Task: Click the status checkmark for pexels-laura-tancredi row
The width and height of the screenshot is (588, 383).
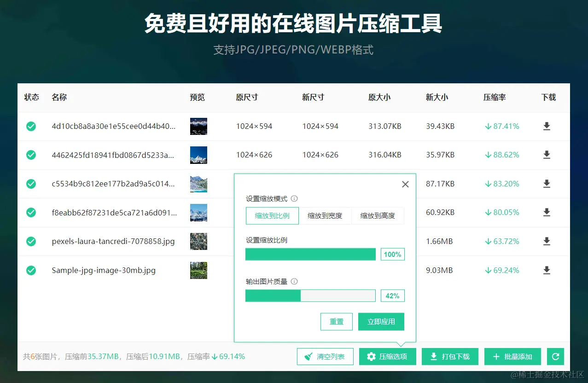Action: pos(31,241)
